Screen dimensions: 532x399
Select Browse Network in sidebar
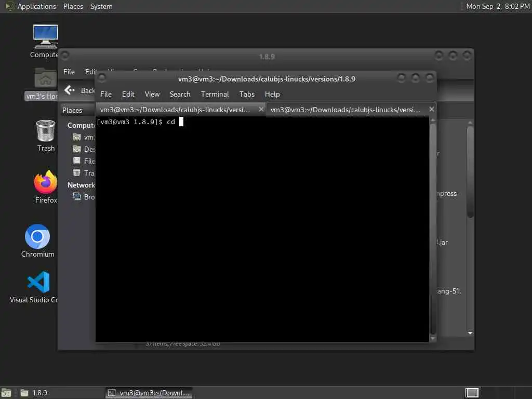(84, 197)
